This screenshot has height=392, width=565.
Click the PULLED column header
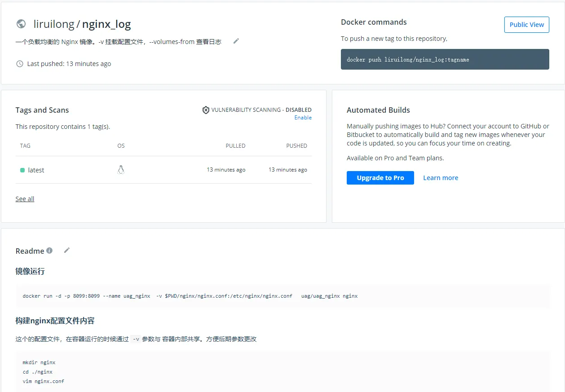(x=235, y=146)
